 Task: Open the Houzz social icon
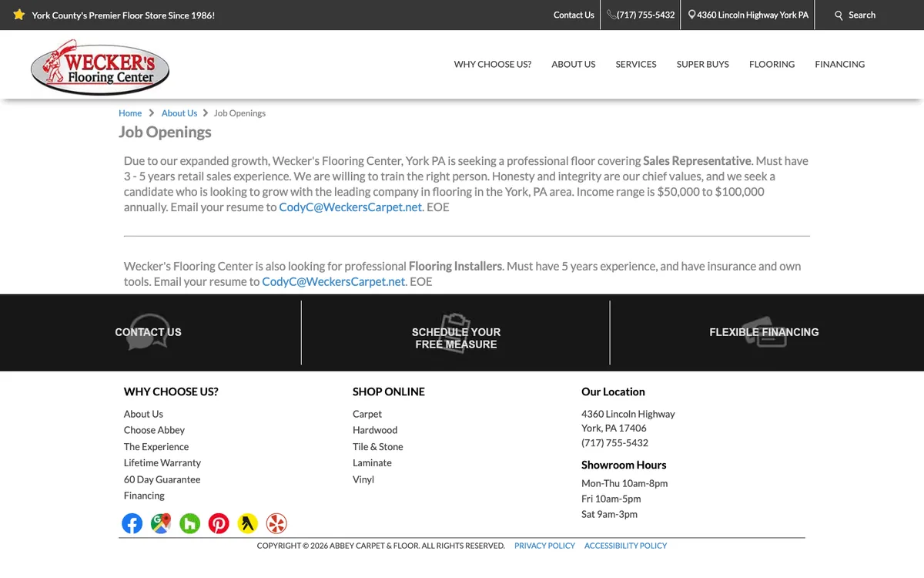pos(189,523)
